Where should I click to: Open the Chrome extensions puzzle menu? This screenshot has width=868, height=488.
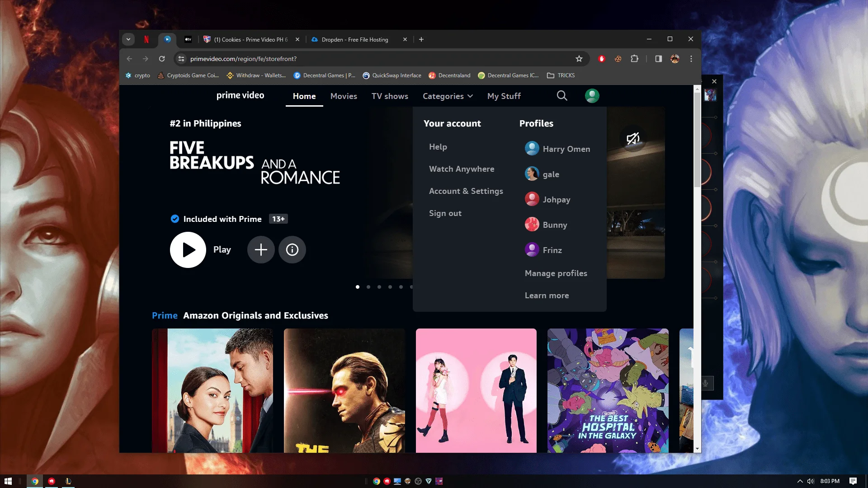pos(634,59)
